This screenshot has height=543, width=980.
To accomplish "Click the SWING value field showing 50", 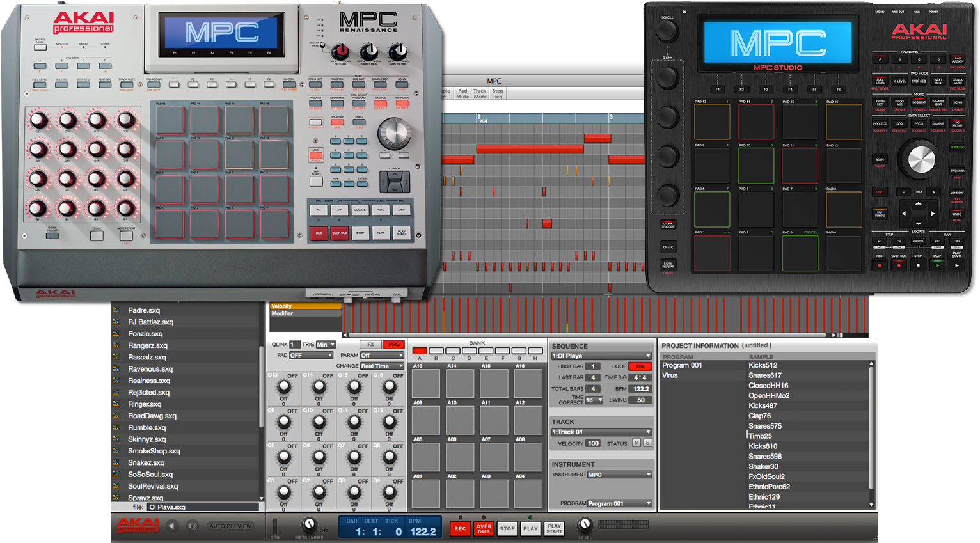I will [641, 400].
